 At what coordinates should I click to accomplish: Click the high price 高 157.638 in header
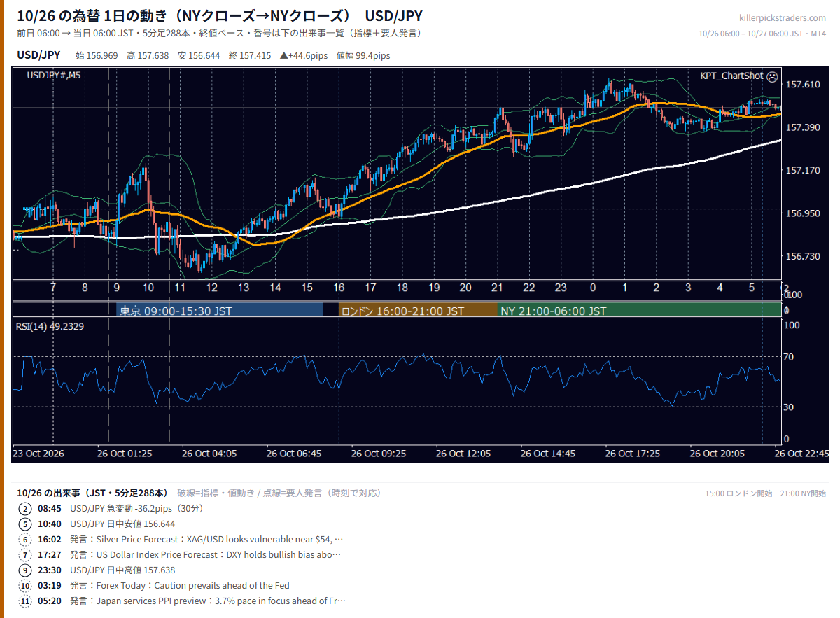(148, 55)
